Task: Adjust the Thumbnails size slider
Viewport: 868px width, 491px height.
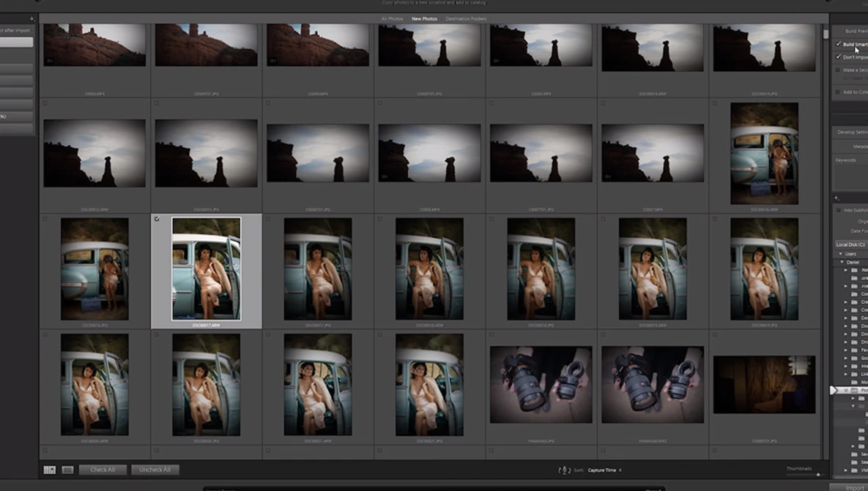Action: pyautogui.click(x=818, y=474)
